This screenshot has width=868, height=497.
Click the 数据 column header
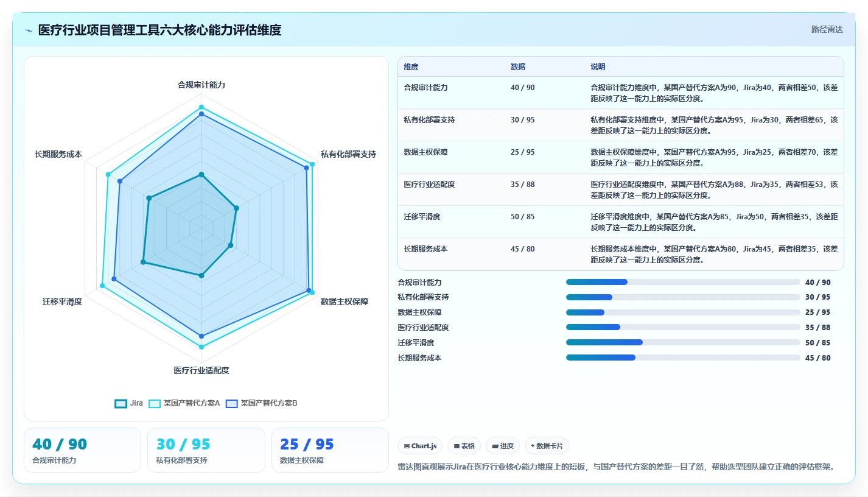[x=518, y=67]
